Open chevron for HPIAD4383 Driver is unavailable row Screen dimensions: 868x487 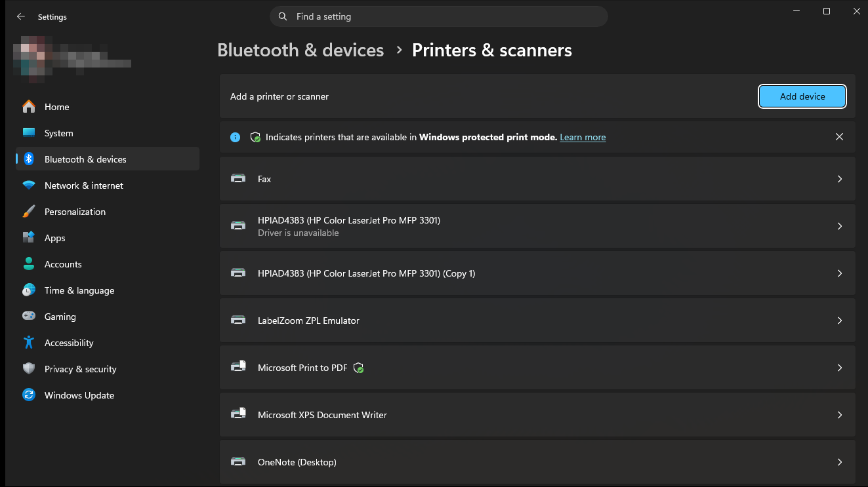pyautogui.click(x=840, y=226)
